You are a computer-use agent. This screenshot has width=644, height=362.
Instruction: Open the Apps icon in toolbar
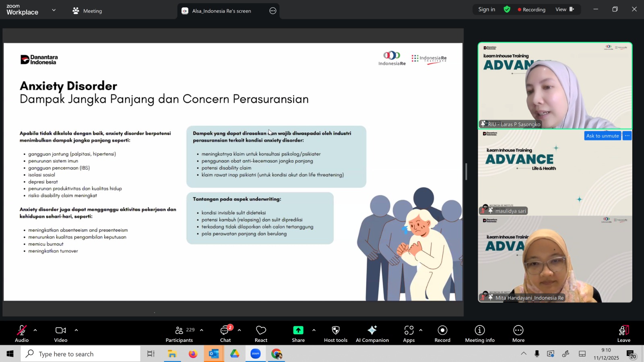pyautogui.click(x=409, y=333)
